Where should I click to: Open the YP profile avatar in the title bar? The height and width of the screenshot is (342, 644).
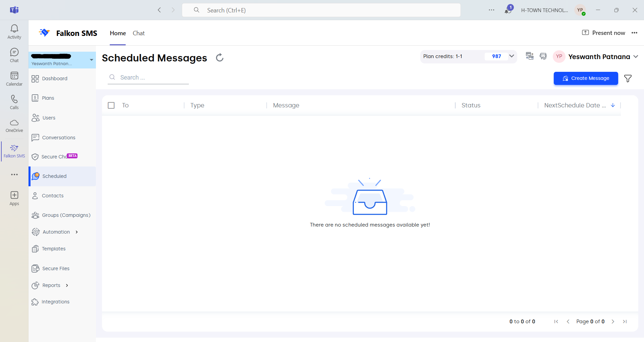(x=580, y=10)
